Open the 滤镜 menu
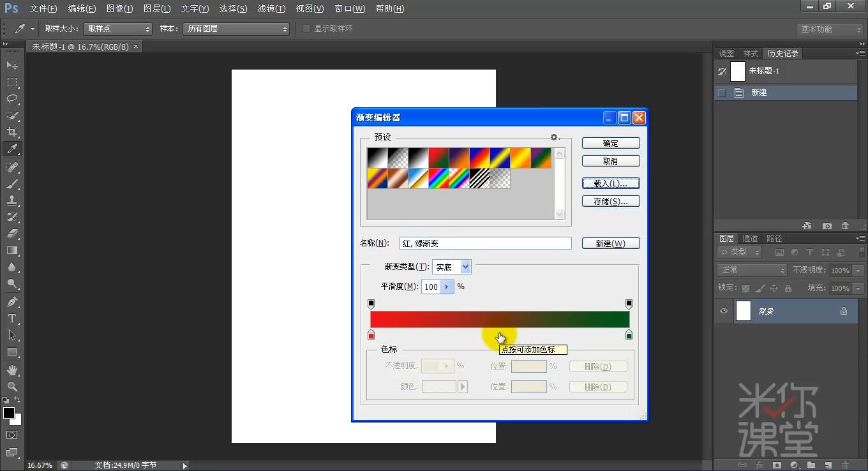This screenshot has width=868, height=471. [x=271, y=8]
